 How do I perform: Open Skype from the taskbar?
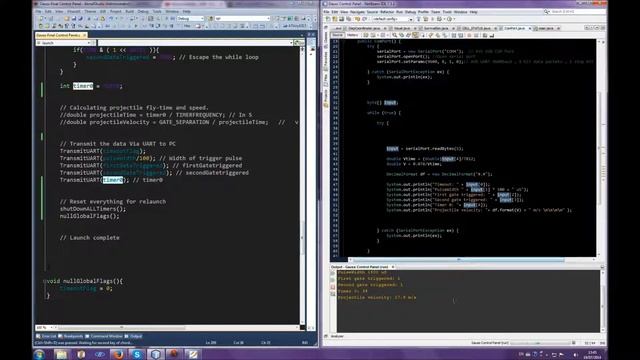(x=137, y=354)
